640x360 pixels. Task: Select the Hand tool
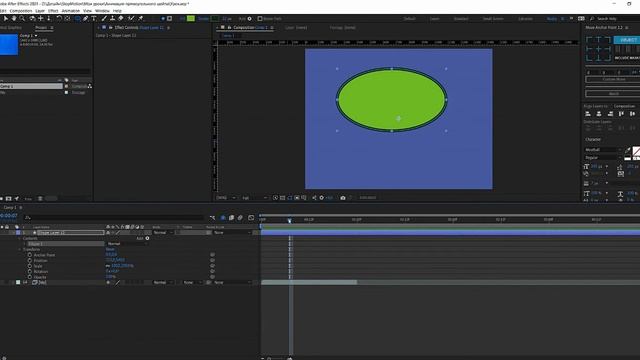pyautogui.click(x=14, y=18)
